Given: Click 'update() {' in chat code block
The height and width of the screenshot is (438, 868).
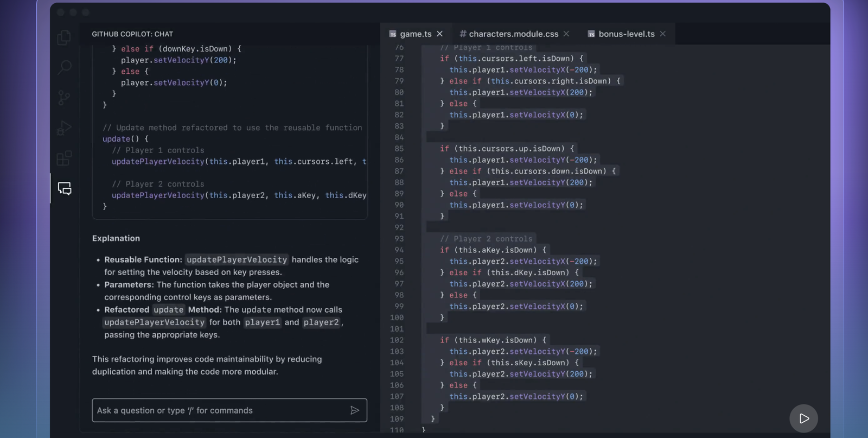Looking at the screenshot, I should [125, 139].
